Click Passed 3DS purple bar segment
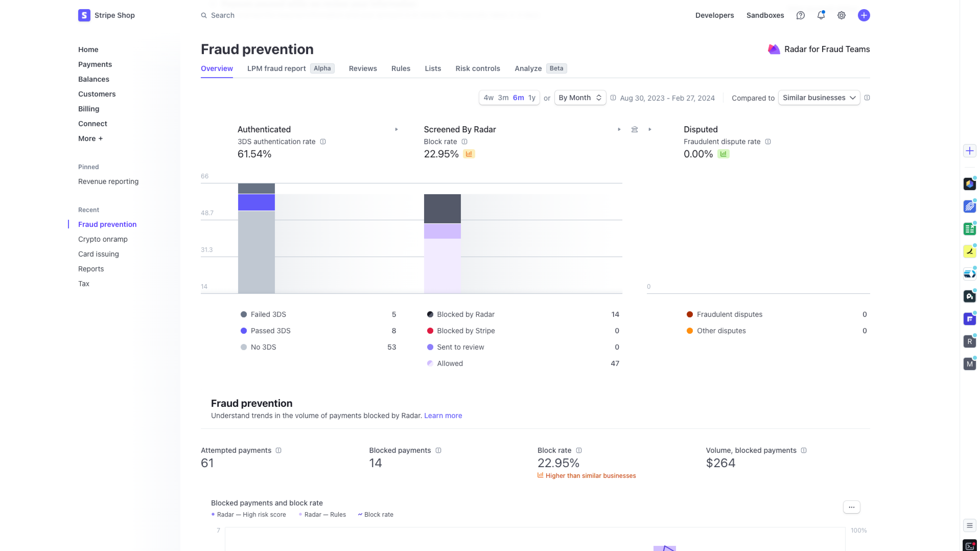Image resolution: width=980 pixels, height=551 pixels. 256,202
